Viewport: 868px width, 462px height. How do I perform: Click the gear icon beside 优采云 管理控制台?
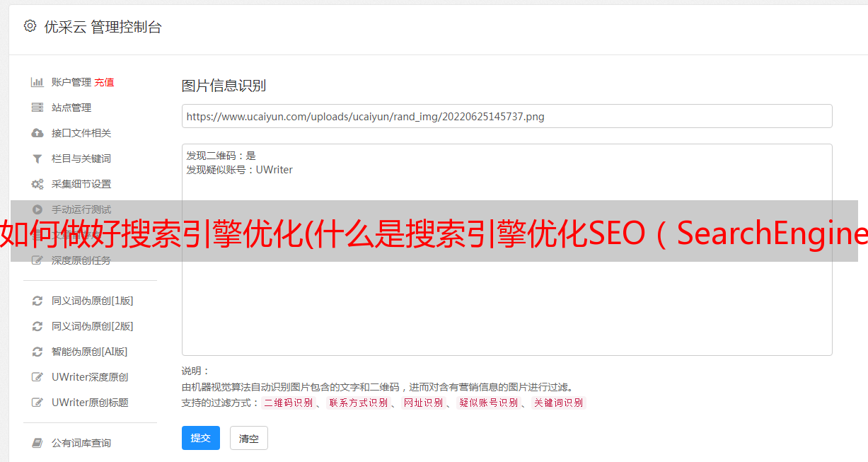pyautogui.click(x=30, y=26)
